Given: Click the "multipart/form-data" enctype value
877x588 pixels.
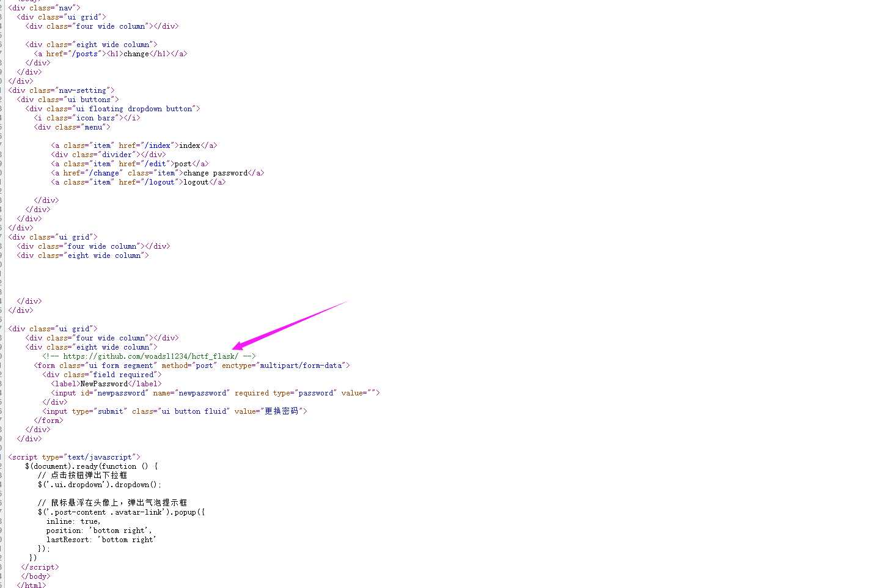Looking at the screenshot, I should [x=301, y=366].
